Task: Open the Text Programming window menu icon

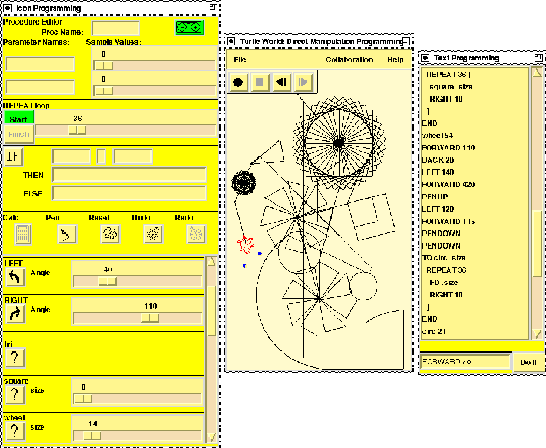Action: 425,58
